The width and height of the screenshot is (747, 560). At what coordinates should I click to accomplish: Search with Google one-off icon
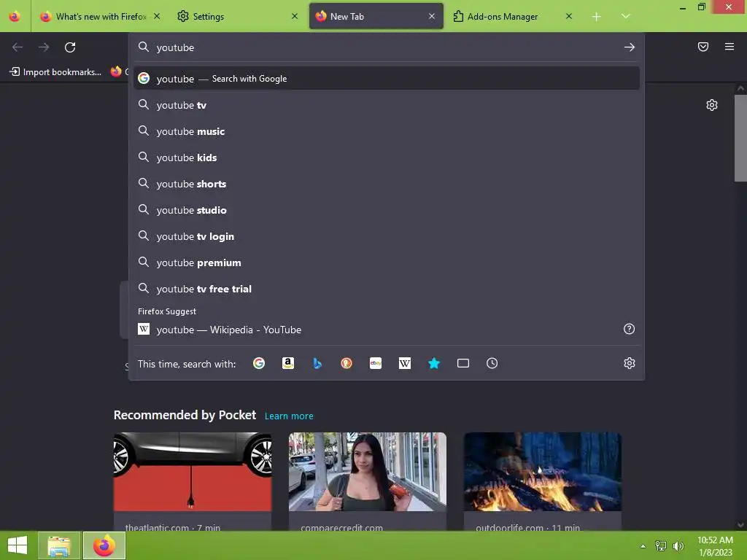point(259,363)
